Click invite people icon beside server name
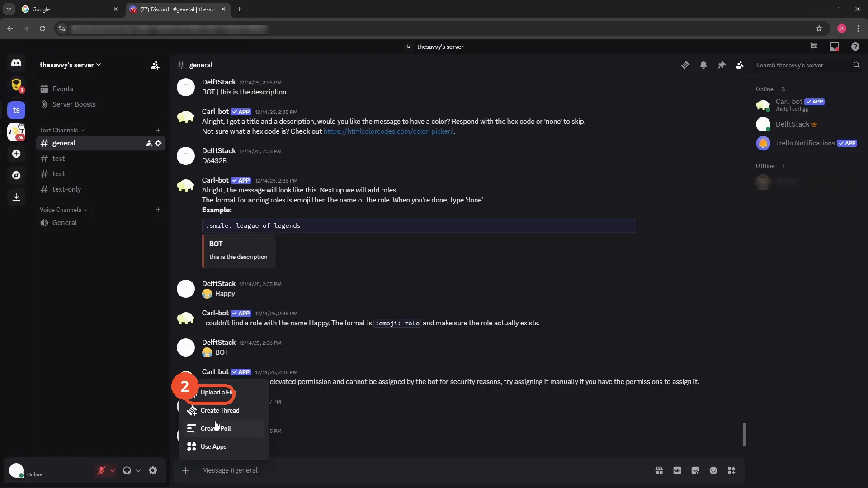868x488 pixels. pos(155,65)
